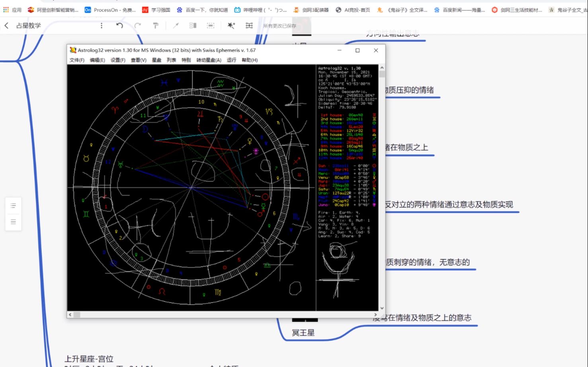Image resolution: width=588 pixels, height=367 pixels.
Task: Open the 设置(F) menu in Astrolog32
Action: [118, 60]
